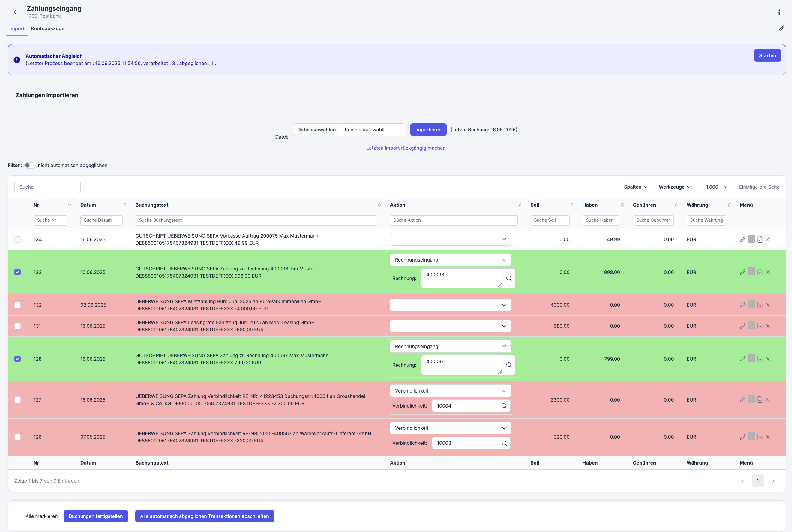Switch to the Kontoauszüge tab
Viewport: 792px width, 532px height.
tap(47, 28)
